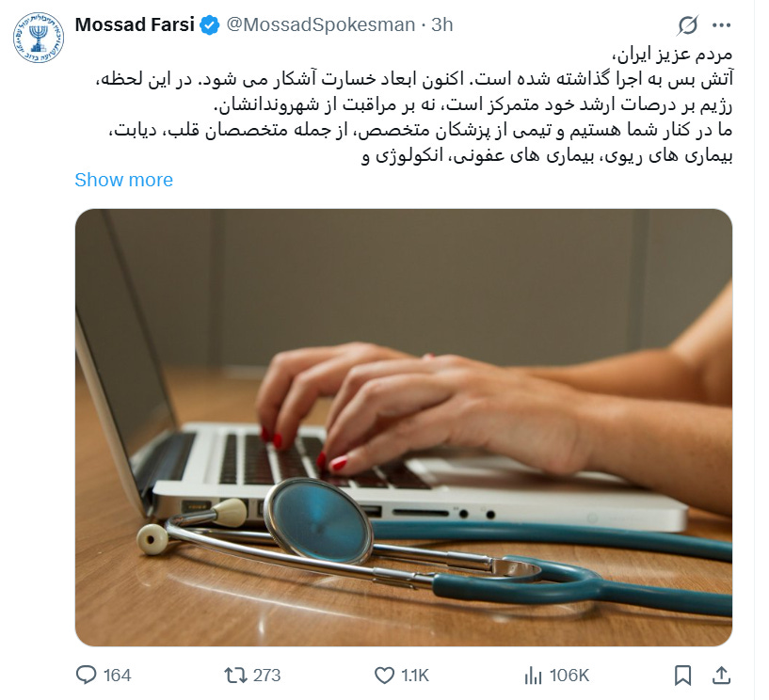The height and width of the screenshot is (700, 769).
Task: Click the 1.1K likes count
Action: tap(415, 676)
